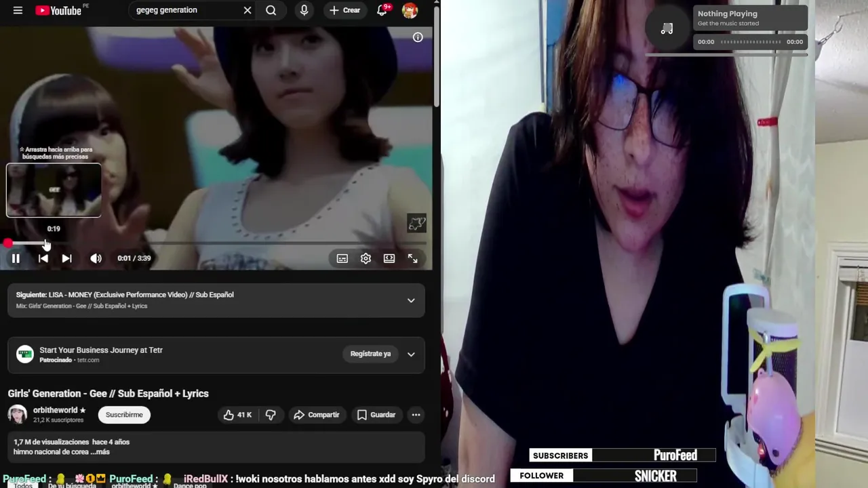The height and width of the screenshot is (488, 868).
Task: Go to the YouTube home logo
Action: (58, 10)
